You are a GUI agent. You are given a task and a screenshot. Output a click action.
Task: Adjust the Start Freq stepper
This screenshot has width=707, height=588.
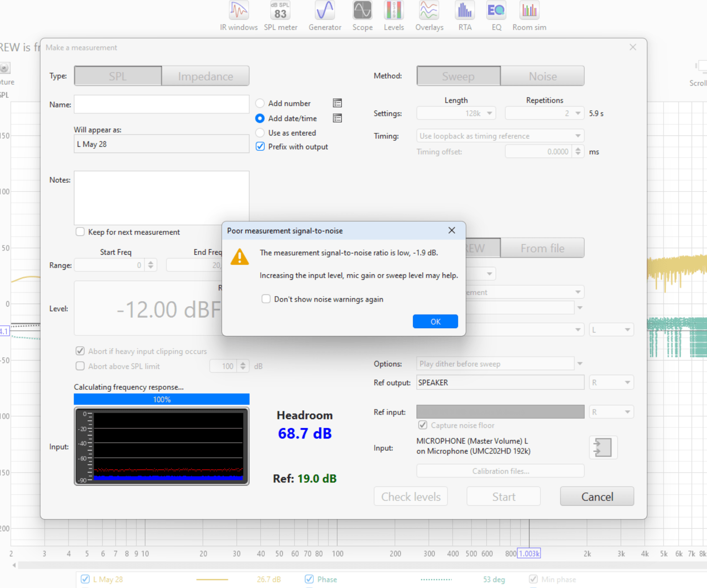[x=151, y=265]
